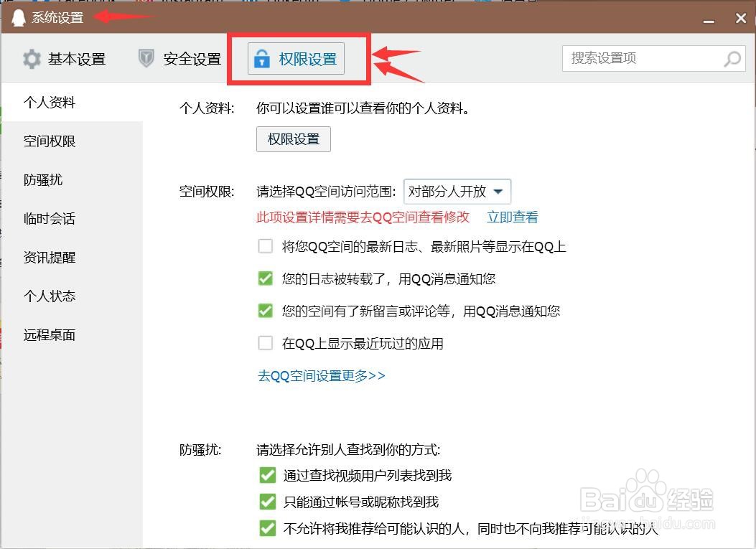This screenshot has width=756, height=549.
Task: Click the gear icon beside 基本设置
Action: (x=32, y=59)
